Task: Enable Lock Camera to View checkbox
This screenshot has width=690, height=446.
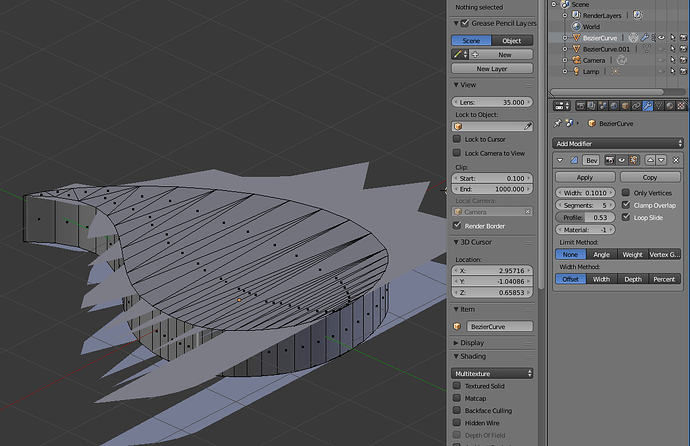Action: 457,153
